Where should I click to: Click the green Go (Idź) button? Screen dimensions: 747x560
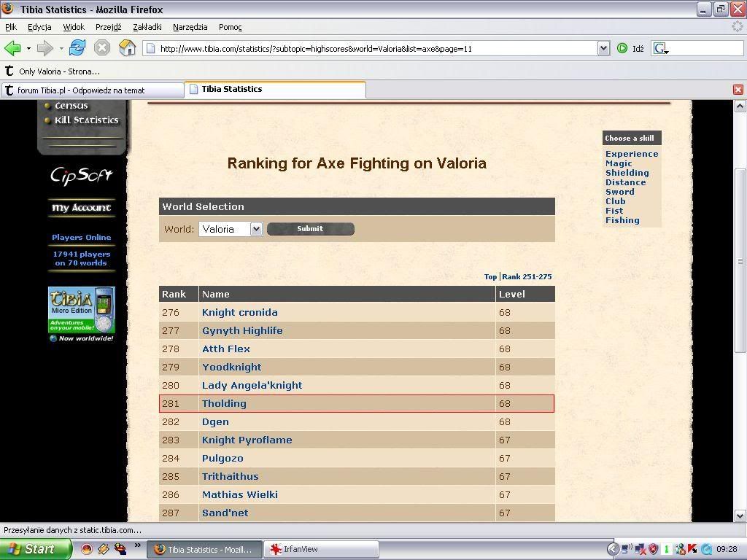tap(622, 48)
